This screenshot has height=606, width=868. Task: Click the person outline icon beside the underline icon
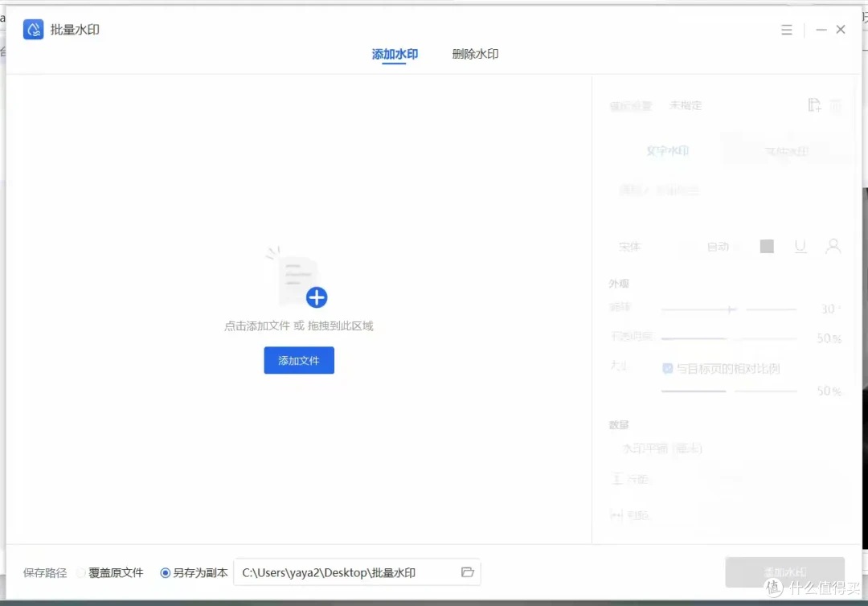tap(833, 246)
